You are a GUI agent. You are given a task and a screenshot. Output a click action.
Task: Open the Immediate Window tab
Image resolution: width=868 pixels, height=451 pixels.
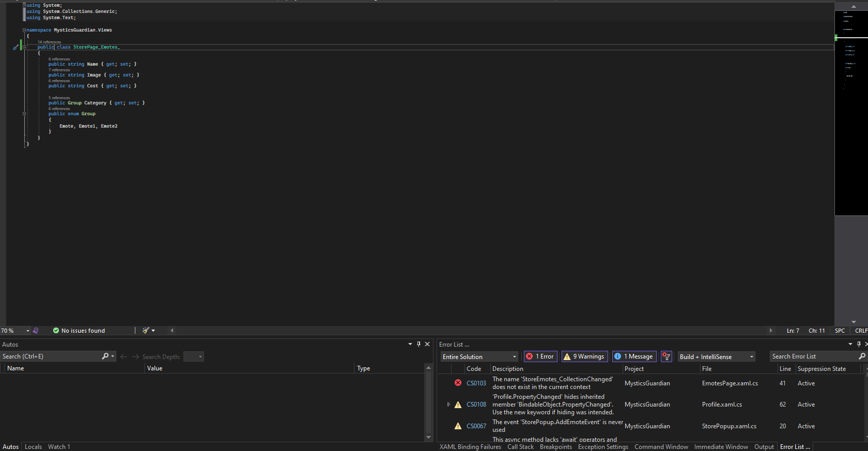click(721, 447)
